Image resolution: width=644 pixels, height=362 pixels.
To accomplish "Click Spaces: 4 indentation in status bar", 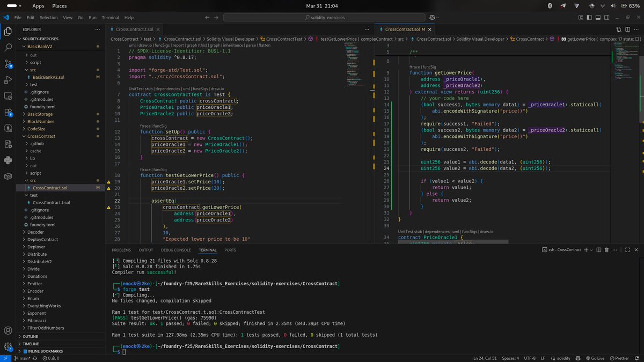I will point(510,358).
